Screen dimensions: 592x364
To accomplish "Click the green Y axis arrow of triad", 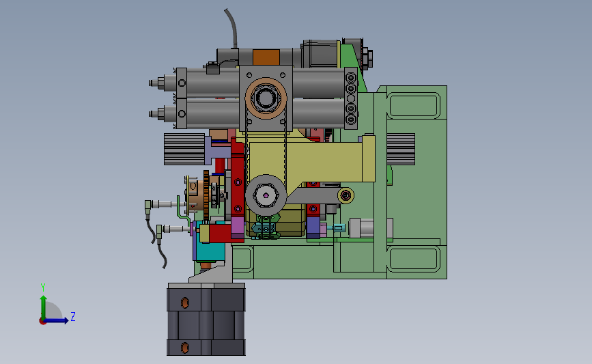I will [x=44, y=307].
